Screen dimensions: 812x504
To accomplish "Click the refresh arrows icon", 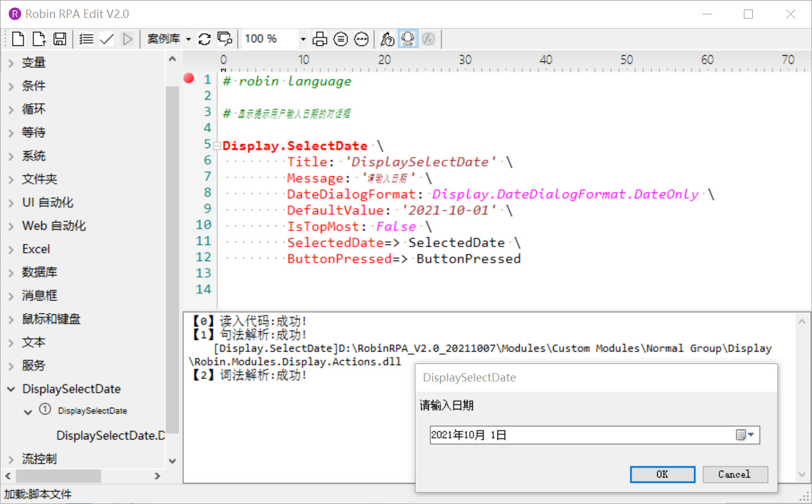I will point(204,39).
